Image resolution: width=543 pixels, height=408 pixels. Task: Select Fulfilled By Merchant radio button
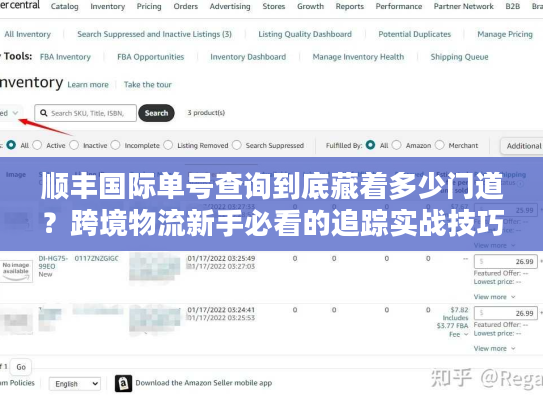(439, 145)
